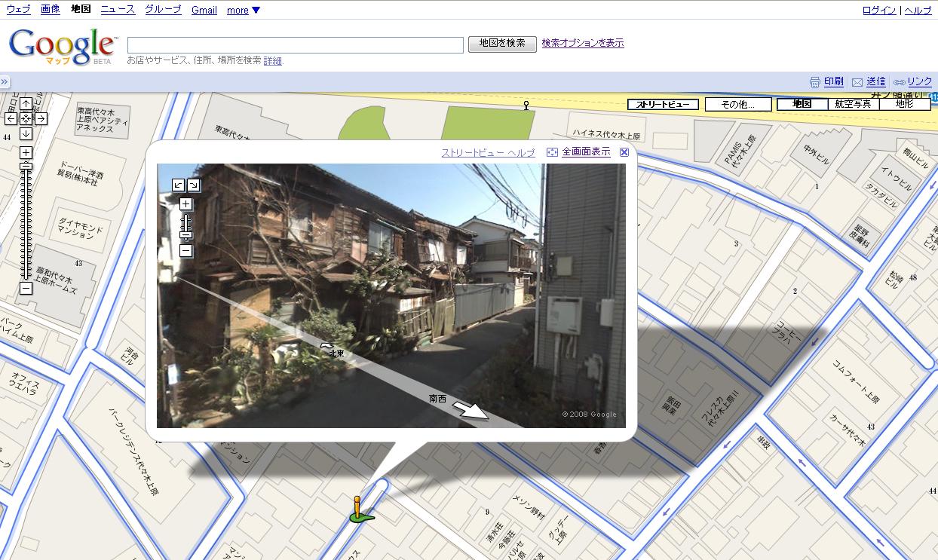The image size is (938, 560).
Task: Zoom out the map with minus button
Action: [x=26, y=288]
